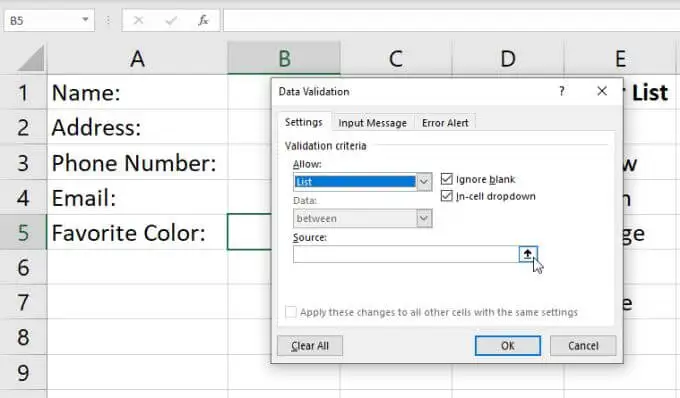Select the column A header
Viewport: 680px width, 398px height.
pos(137,59)
